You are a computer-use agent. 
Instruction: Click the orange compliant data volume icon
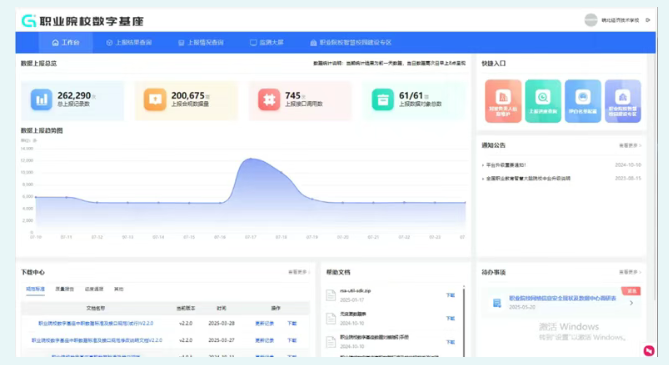(155, 100)
